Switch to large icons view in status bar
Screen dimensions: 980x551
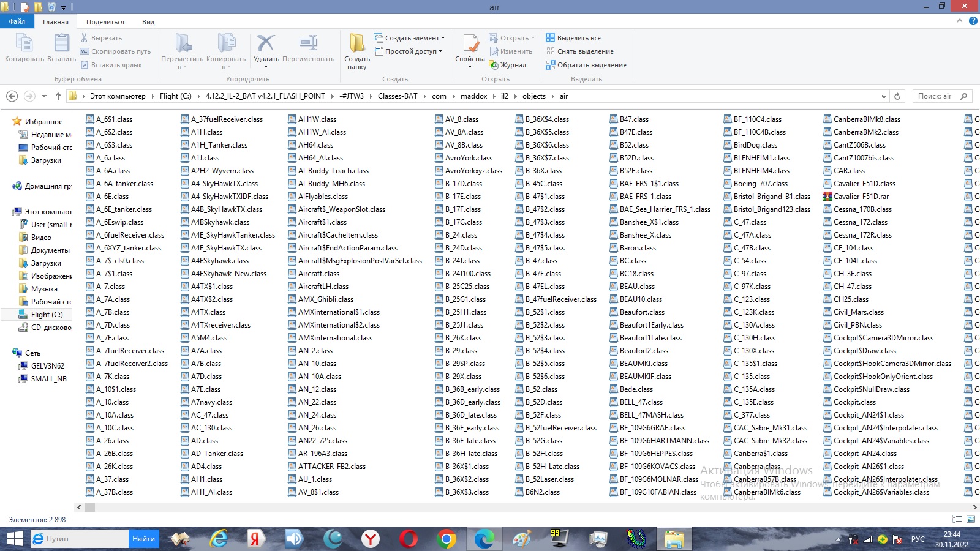[x=971, y=520]
